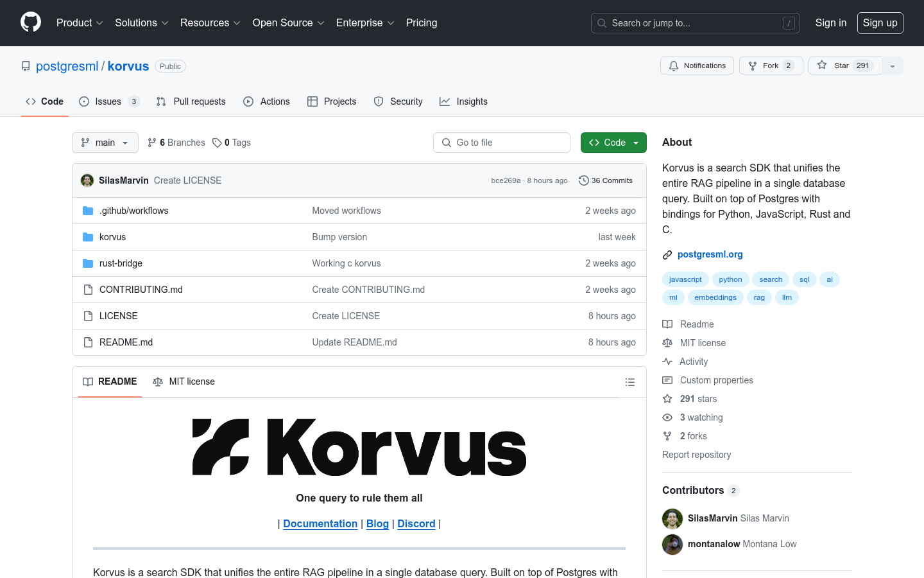Click the fork icon in Fork button
Screen dimensions: 924x578
753,66
